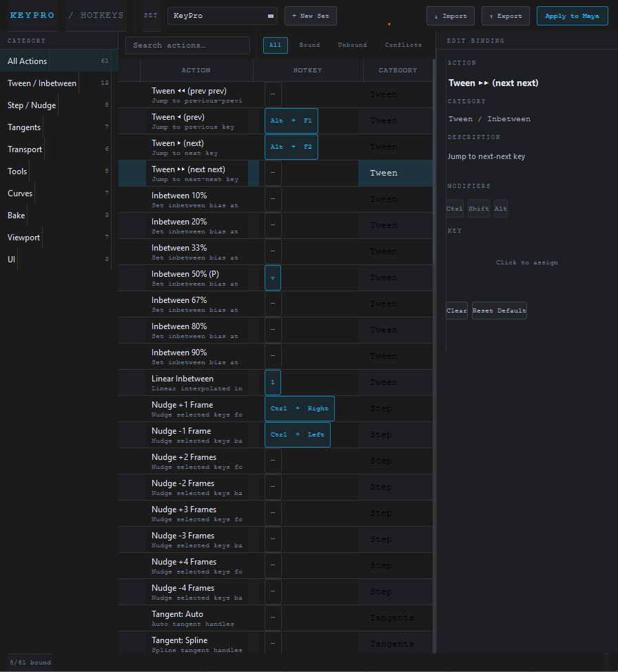Select the 'Nudge -4 Frames' row
Screen dimensions: 618x672
(276, 591)
